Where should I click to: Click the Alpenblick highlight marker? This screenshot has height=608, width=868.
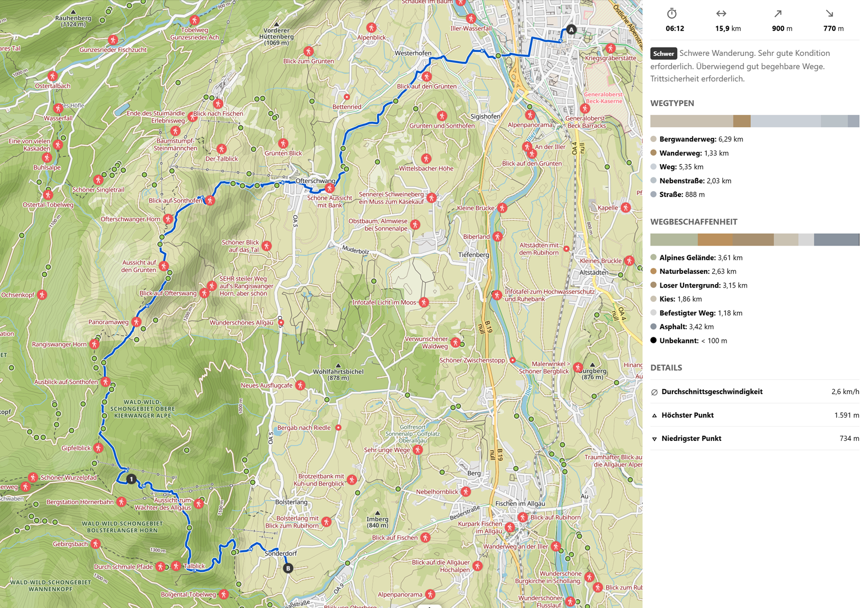371,28
